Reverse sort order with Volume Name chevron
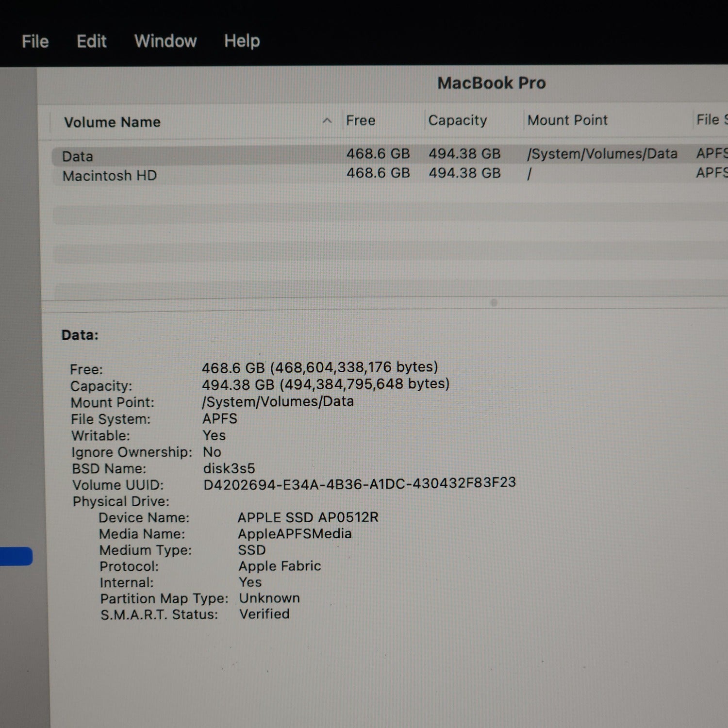728x728 pixels. point(327,120)
